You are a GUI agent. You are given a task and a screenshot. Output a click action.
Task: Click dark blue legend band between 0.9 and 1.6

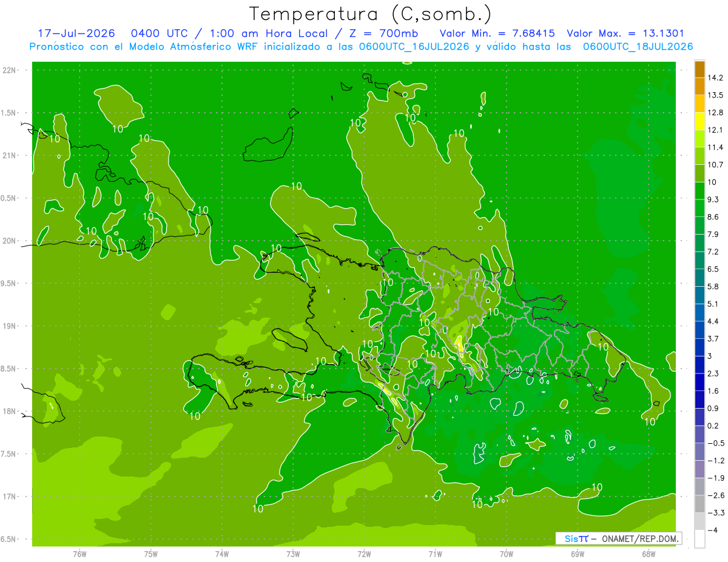699,399
